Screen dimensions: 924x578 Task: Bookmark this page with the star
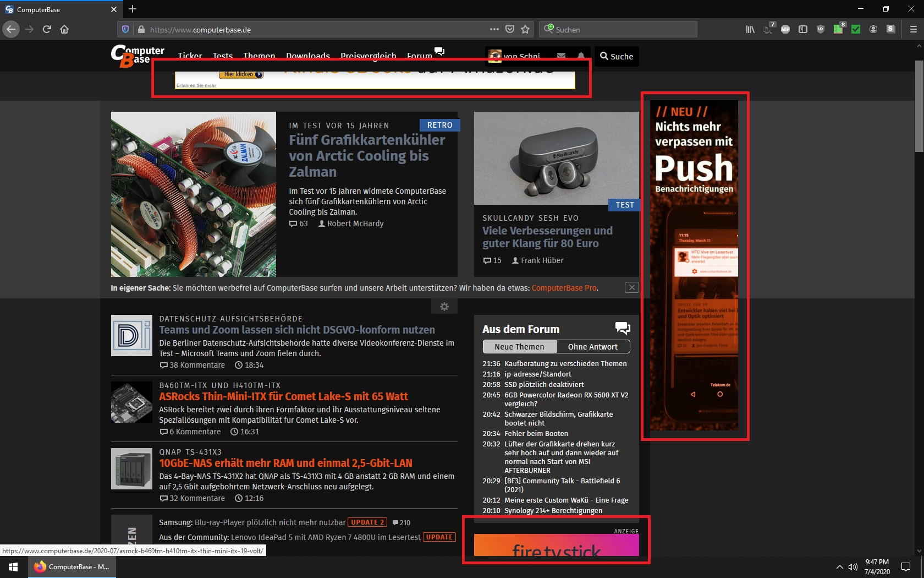525,29
